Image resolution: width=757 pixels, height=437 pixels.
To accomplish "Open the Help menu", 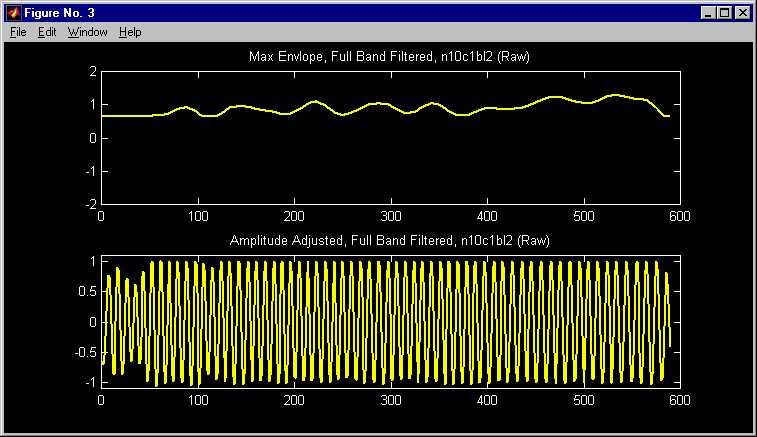I will (x=130, y=32).
